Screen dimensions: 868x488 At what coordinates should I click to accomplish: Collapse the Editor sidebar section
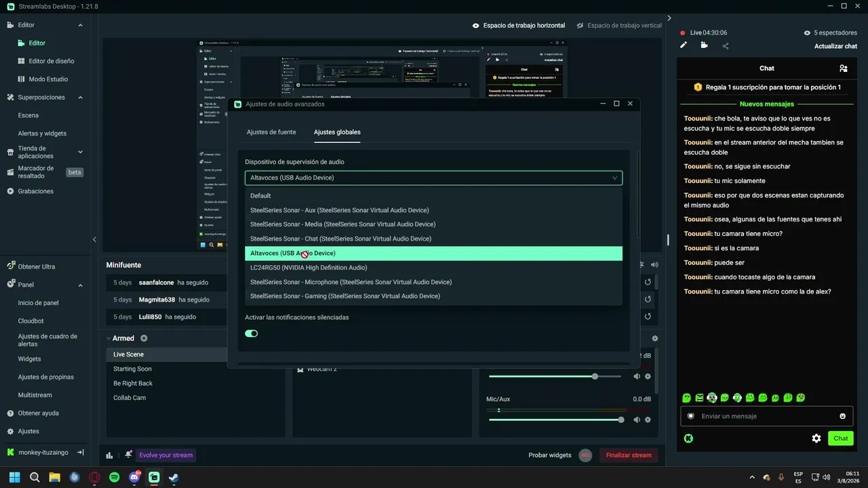80,25
